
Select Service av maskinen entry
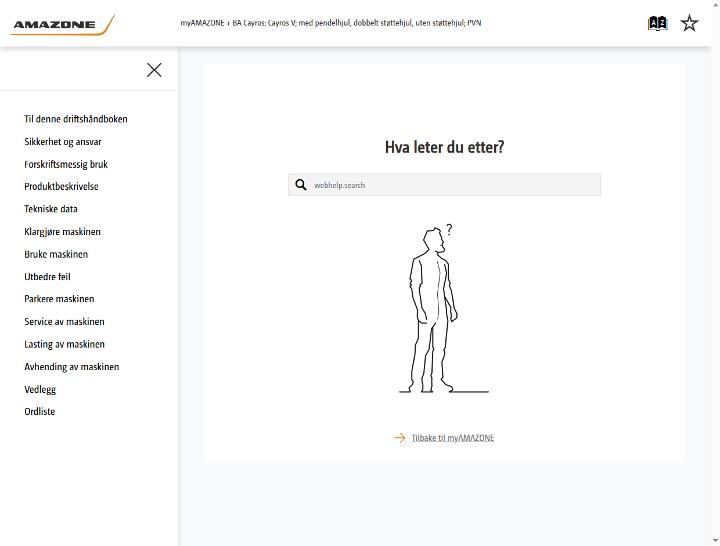pyautogui.click(x=64, y=321)
